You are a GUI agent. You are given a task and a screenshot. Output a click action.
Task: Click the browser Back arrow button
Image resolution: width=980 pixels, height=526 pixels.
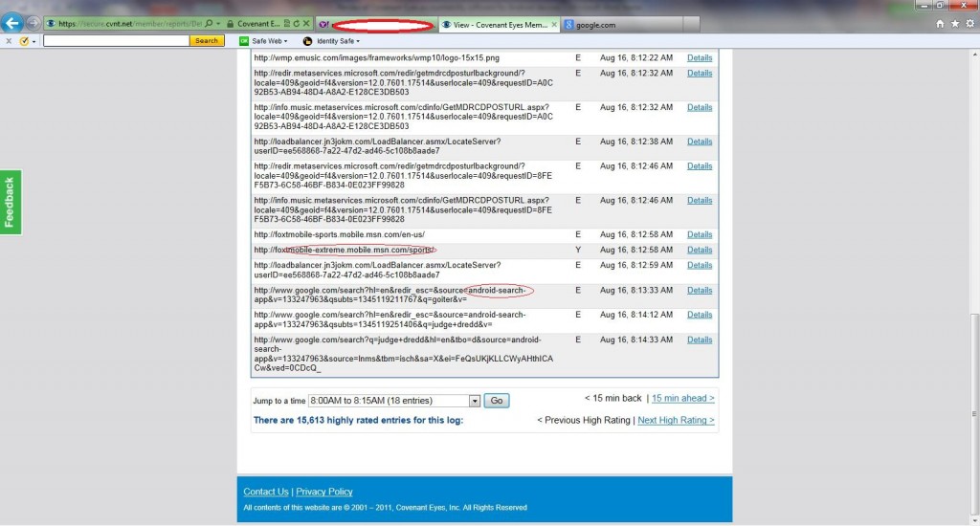[x=11, y=23]
